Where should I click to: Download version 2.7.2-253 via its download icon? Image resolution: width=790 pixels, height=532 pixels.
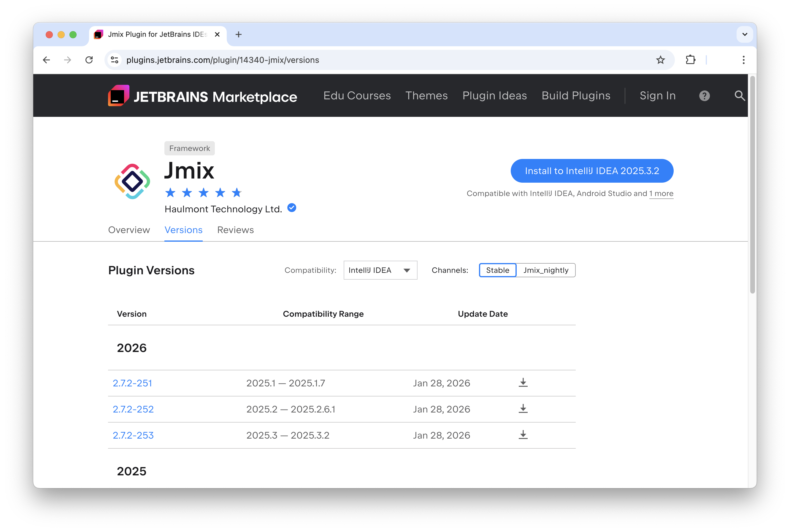click(x=523, y=435)
